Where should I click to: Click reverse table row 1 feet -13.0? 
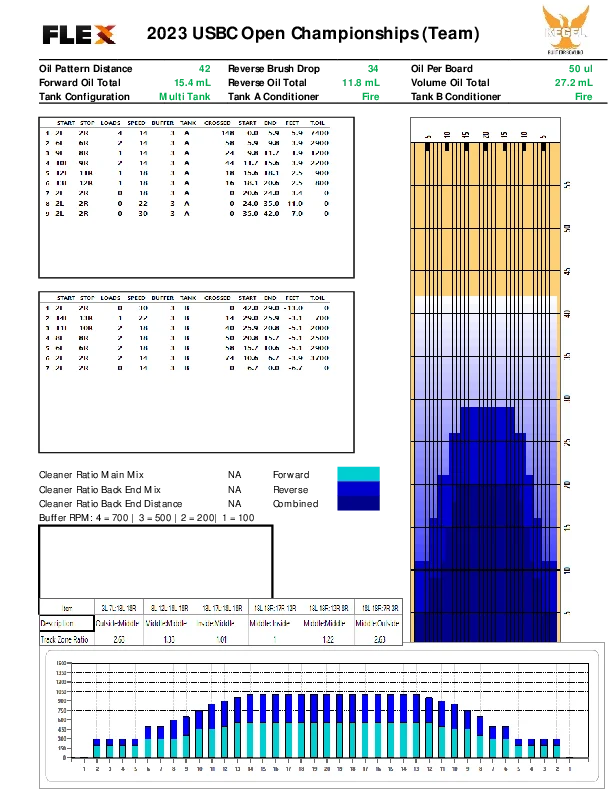click(x=293, y=308)
